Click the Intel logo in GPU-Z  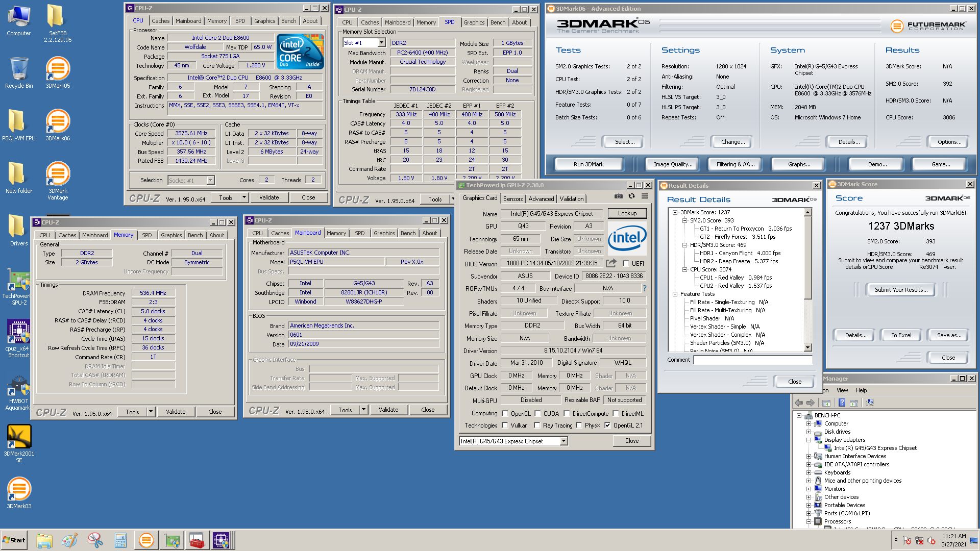627,238
